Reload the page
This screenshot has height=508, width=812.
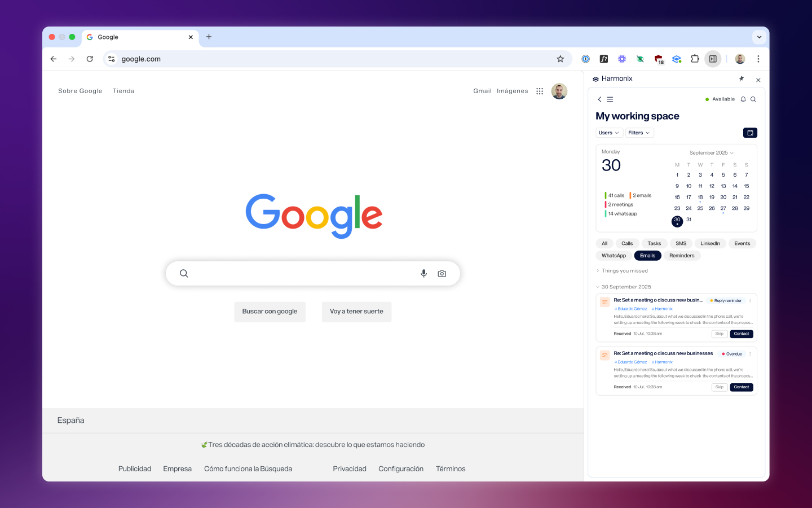90,59
